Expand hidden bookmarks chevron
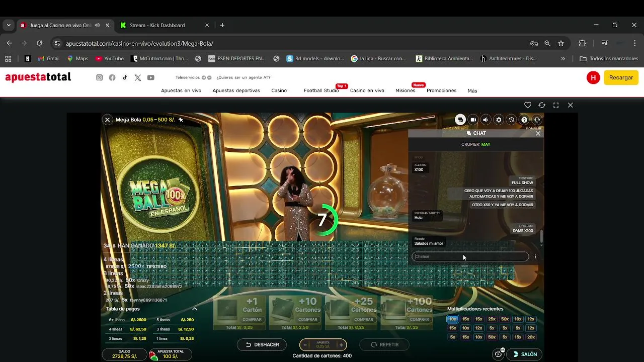Screen dimensions: 644x362 point(563,58)
